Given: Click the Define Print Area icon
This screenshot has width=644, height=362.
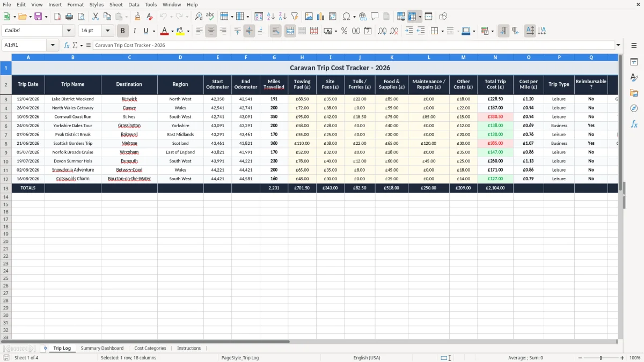Looking at the screenshot, I should pyautogui.click(x=401, y=17).
